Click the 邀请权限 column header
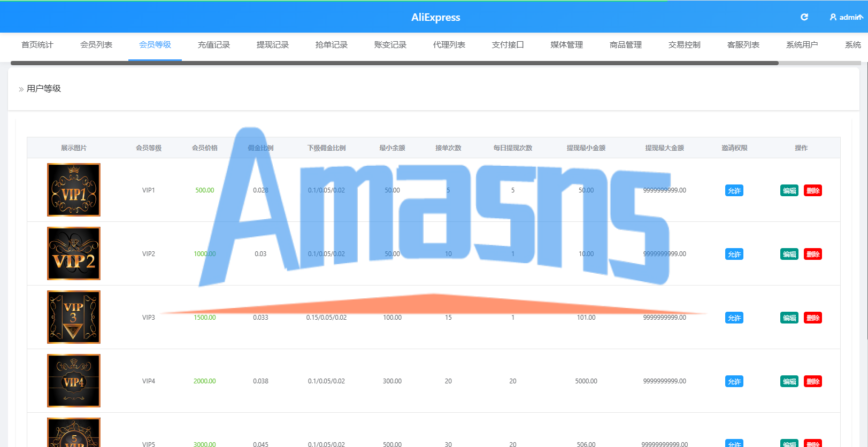The image size is (868, 447). [734, 148]
